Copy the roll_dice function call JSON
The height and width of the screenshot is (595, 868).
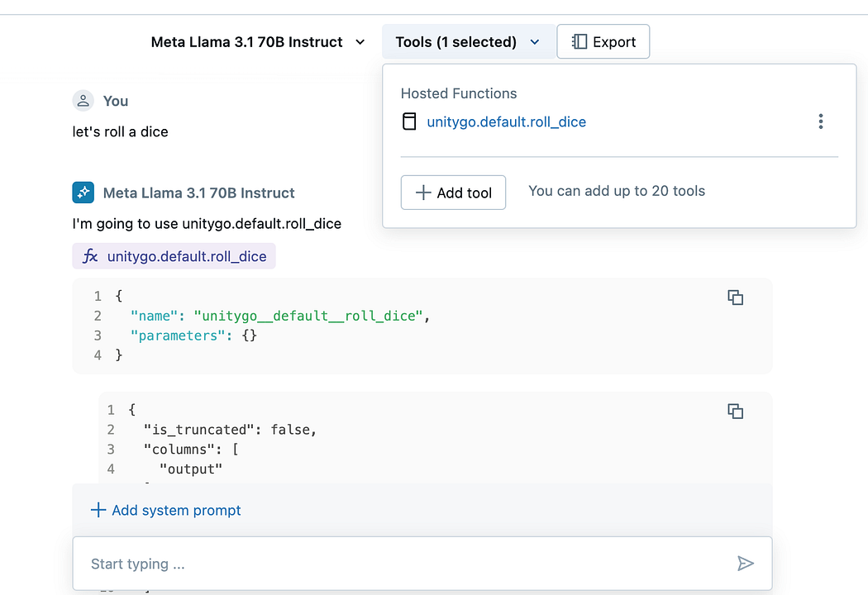click(x=735, y=297)
